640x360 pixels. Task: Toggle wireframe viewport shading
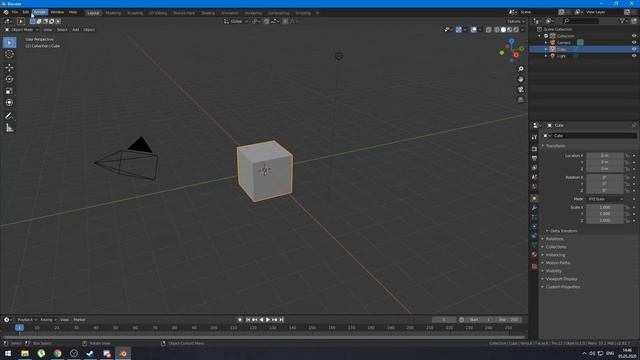497,30
